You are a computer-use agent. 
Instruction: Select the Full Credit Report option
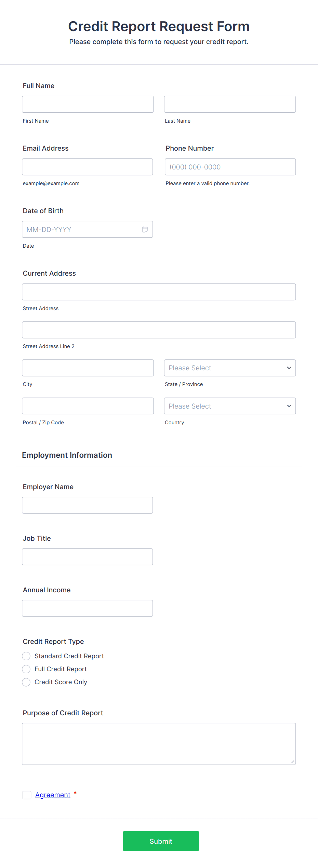pos(26,669)
